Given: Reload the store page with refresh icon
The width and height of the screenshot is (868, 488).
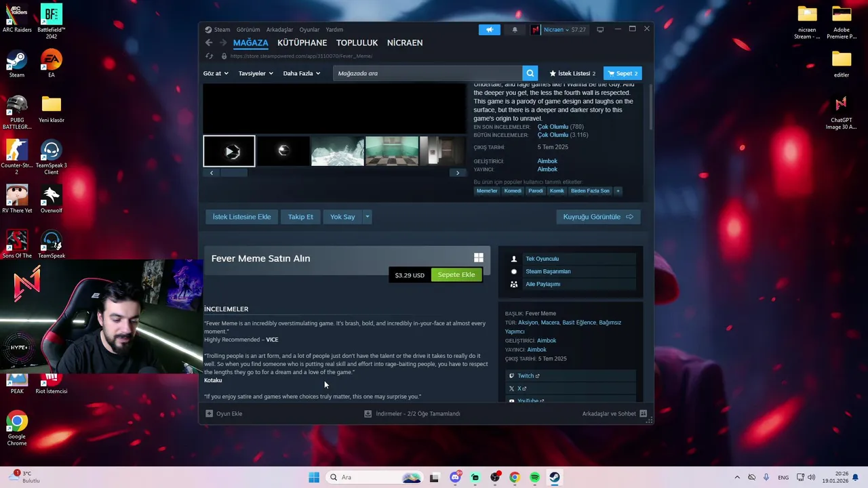Looking at the screenshot, I should point(210,56).
